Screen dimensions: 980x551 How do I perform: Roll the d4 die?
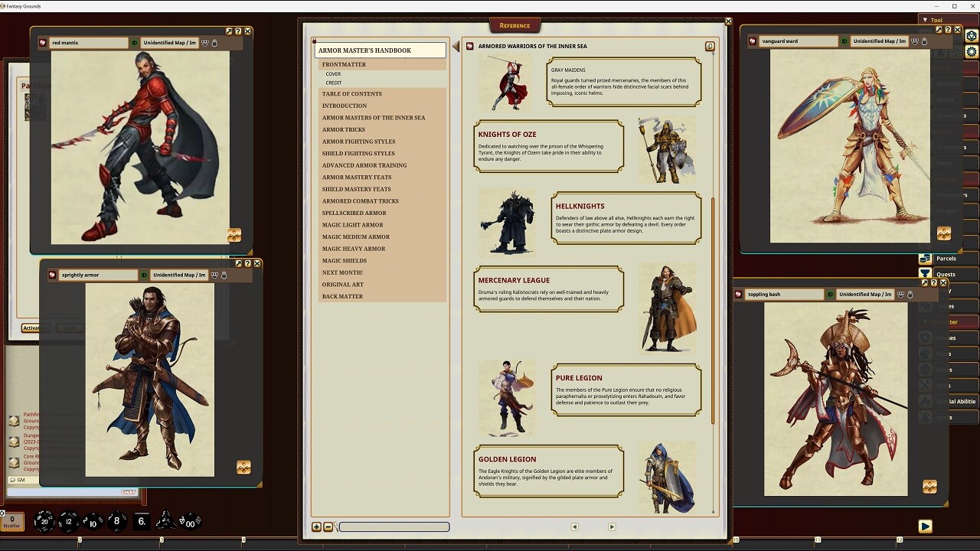[167, 523]
